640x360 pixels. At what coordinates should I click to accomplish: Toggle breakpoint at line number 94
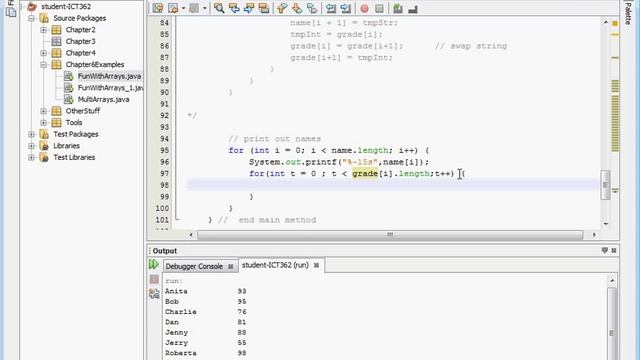click(x=164, y=139)
